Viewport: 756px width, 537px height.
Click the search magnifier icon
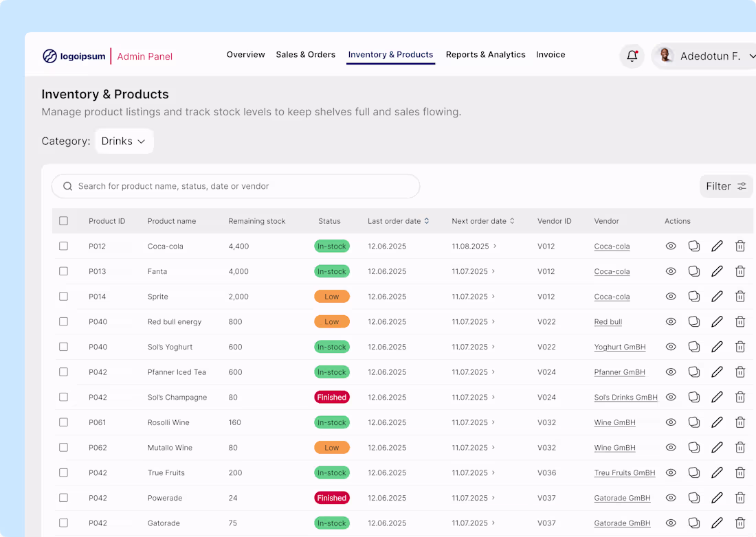click(67, 186)
